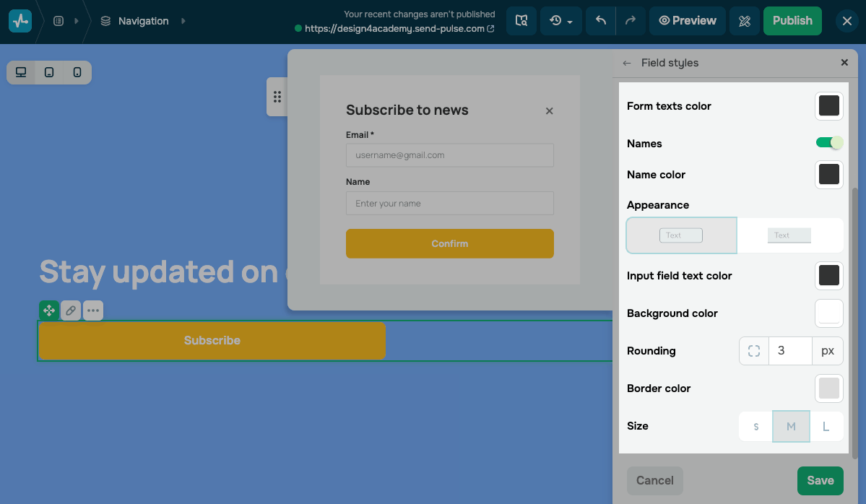Viewport: 866px width, 504px height.
Task: Close the Field styles panel
Action: (x=844, y=62)
